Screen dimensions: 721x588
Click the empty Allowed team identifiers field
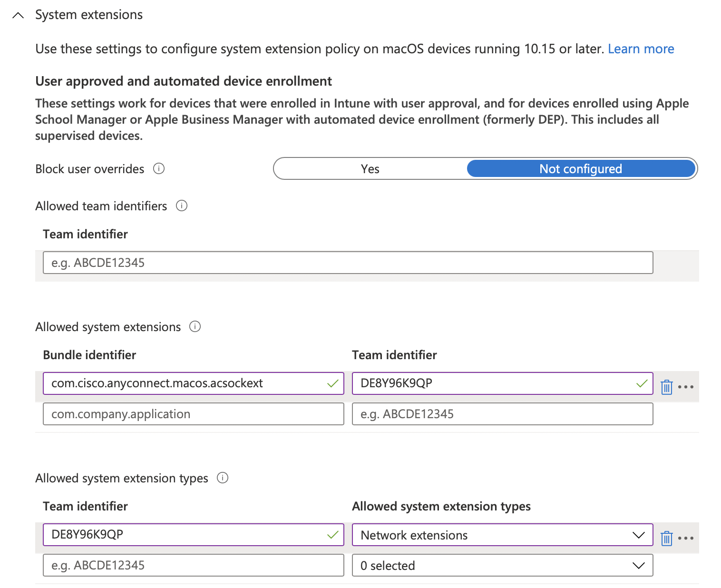(x=348, y=263)
